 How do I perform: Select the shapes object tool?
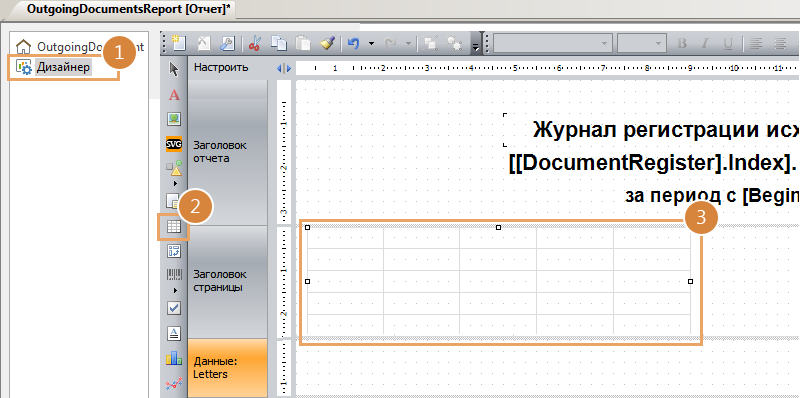point(174,167)
